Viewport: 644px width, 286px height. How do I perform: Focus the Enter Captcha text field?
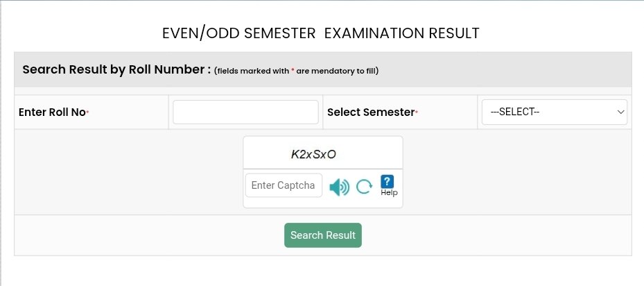coord(284,185)
